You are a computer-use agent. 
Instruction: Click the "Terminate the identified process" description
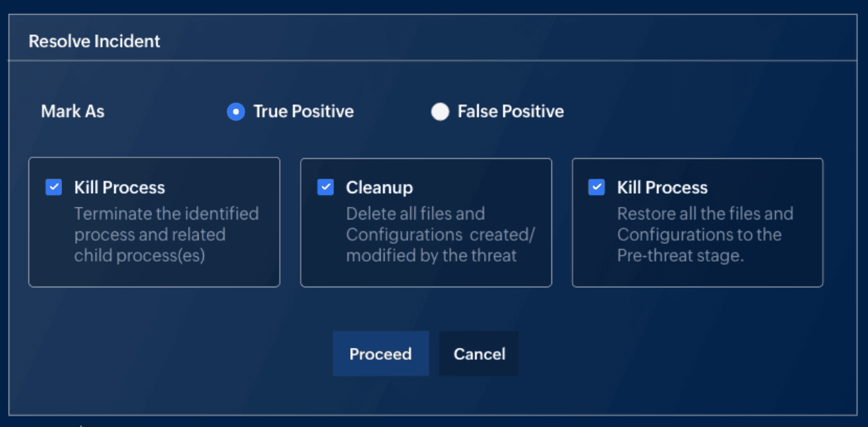click(x=166, y=235)
